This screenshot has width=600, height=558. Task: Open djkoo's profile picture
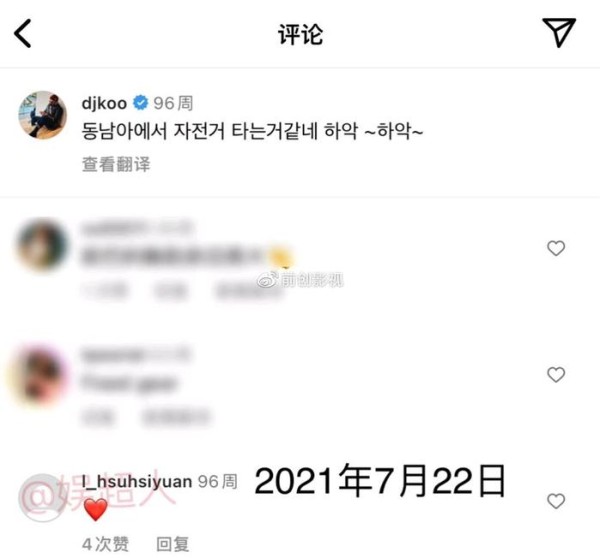pos(42,114)
